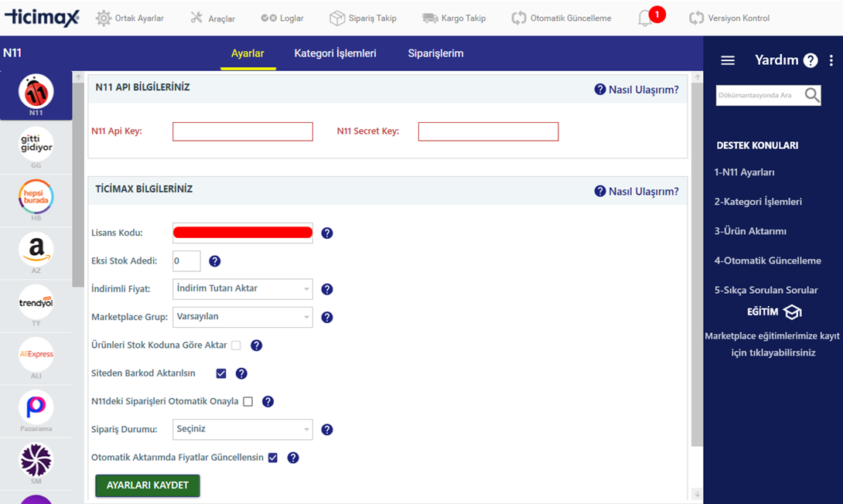Focus the N11 Secret Key field

488,131
